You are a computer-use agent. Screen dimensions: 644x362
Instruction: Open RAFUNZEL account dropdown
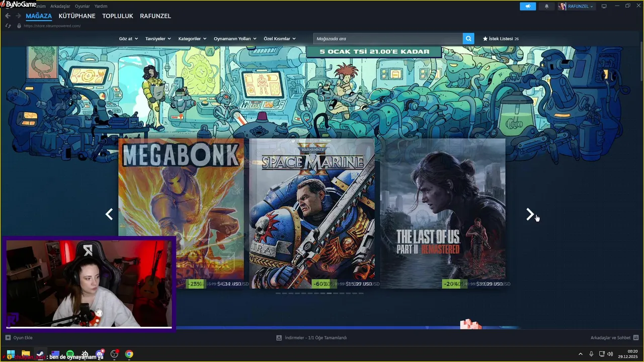pos(581,6)
